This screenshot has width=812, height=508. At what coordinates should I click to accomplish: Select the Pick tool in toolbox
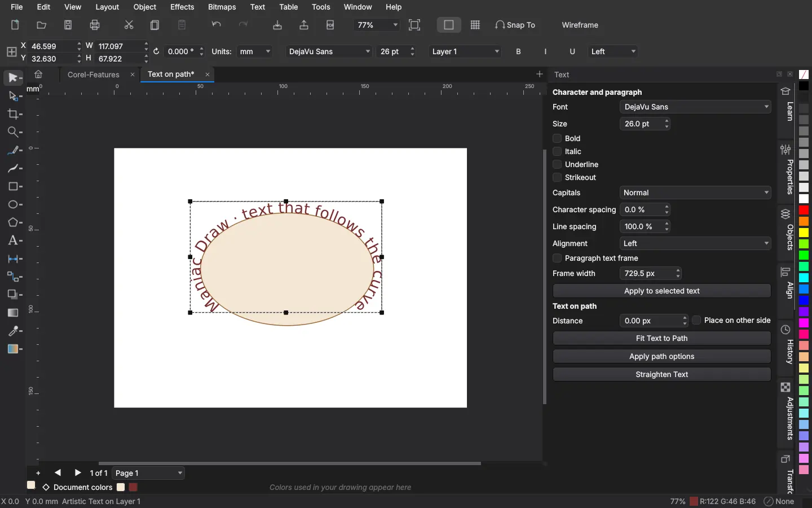pos(14,78)
